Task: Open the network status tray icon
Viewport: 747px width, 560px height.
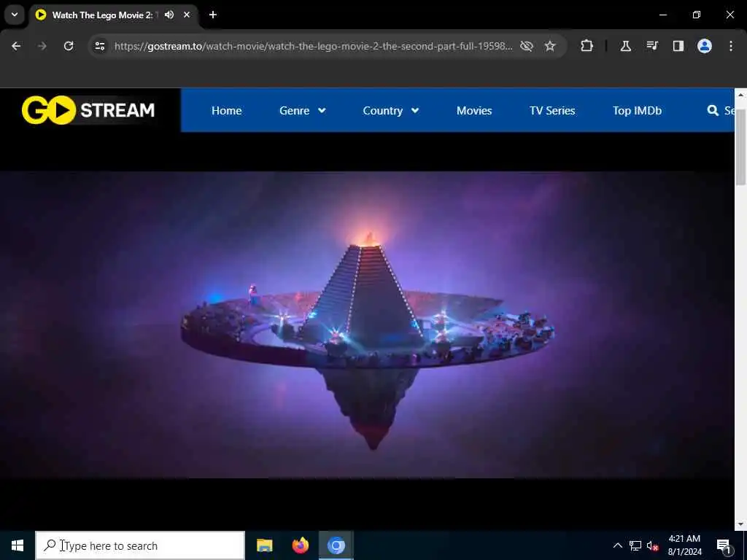Action: 635,545
